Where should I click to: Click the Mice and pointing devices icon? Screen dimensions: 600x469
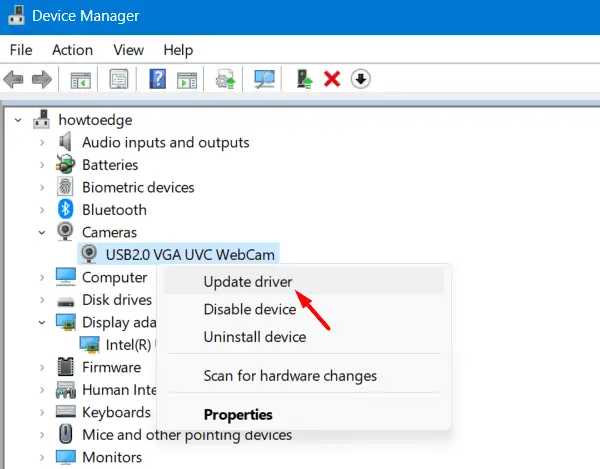[x=65, y=434]
